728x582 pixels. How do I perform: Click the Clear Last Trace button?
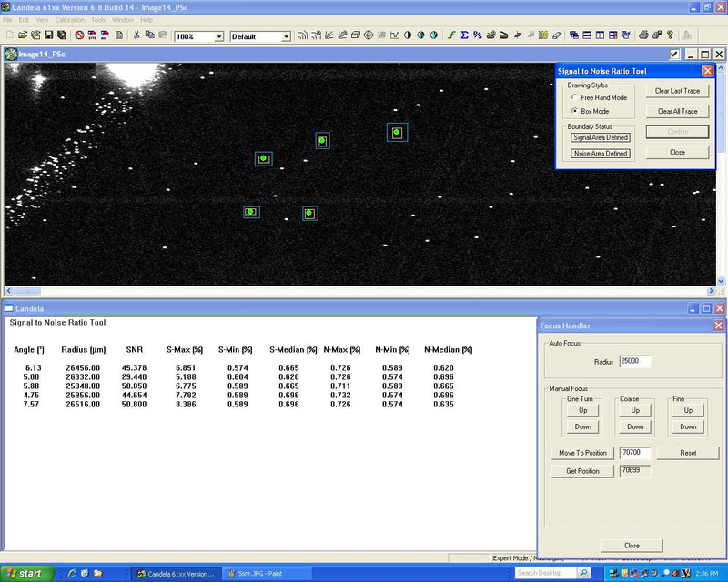pos(677,91)
